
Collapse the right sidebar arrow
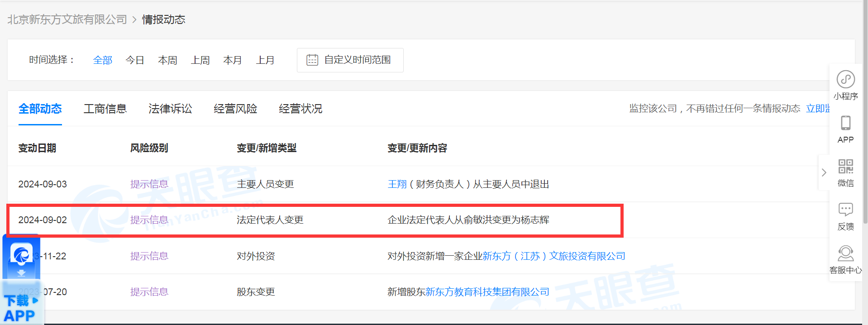click(824, 172)
